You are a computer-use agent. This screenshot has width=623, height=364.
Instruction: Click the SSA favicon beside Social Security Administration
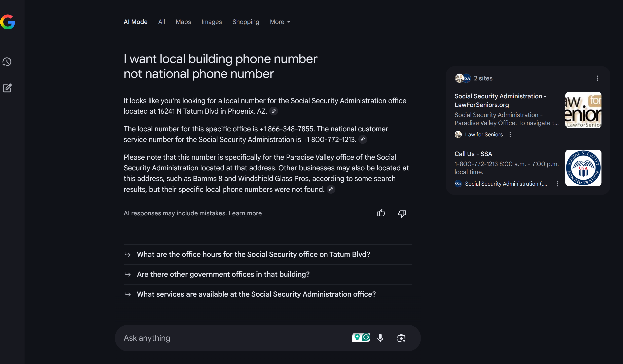pos(458,184)
